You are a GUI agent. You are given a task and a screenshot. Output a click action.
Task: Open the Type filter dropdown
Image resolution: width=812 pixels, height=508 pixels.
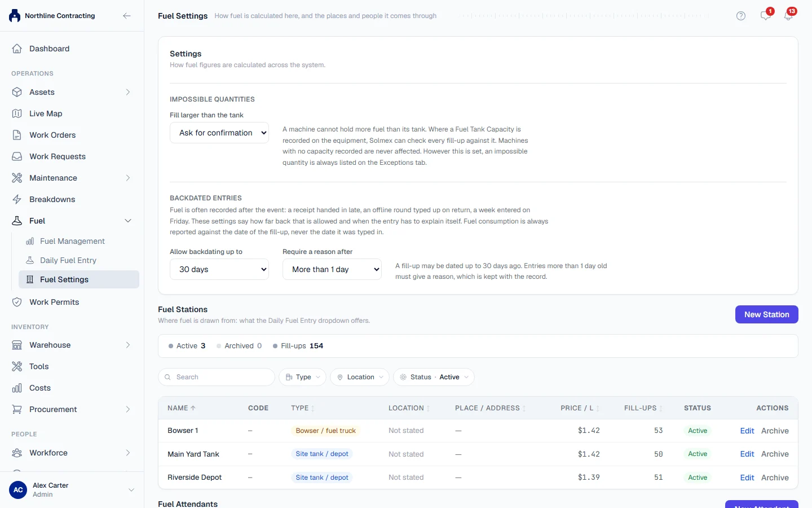[x=303, y=377]
